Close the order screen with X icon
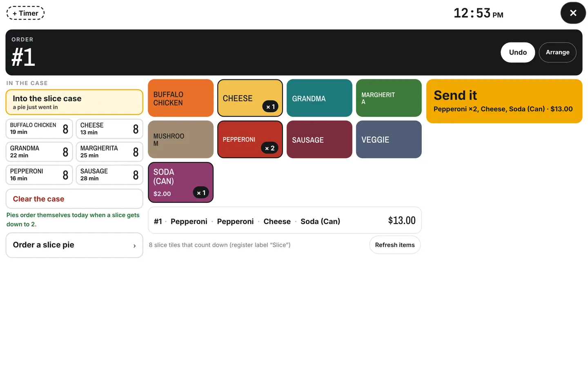 click(573, 13)
